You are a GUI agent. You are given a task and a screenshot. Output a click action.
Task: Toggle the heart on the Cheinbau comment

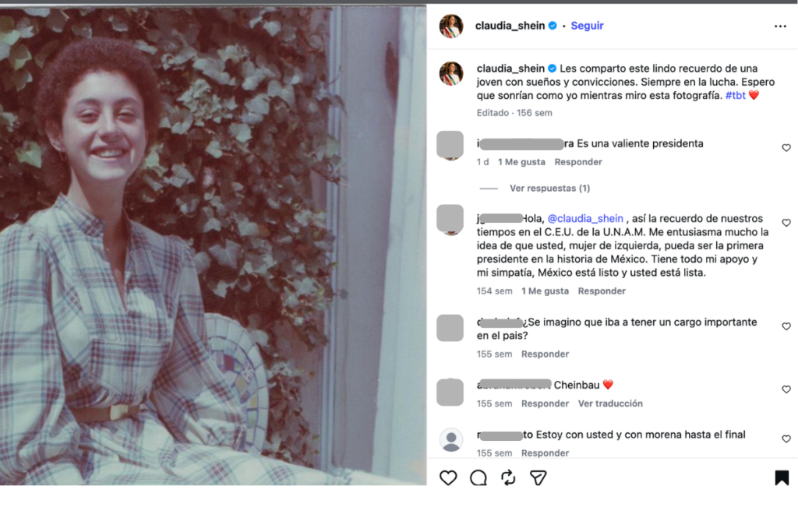786,389
